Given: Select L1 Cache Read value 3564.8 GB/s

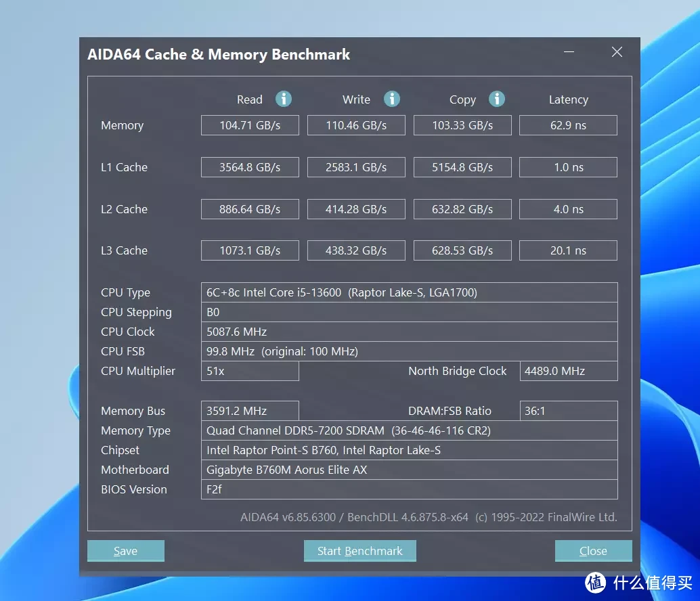Looking at the screenshot, I should 250,167.
